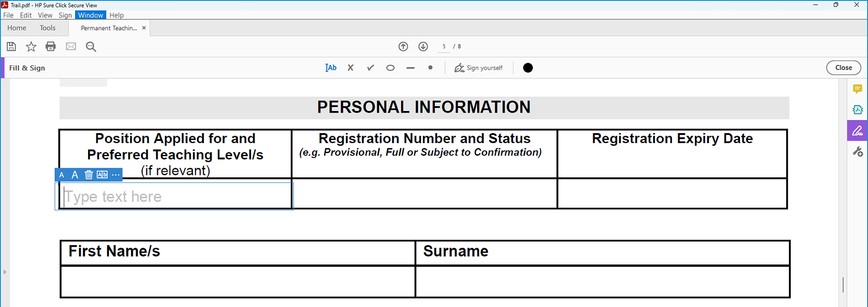The image size is (868, 307).
Task: Switch to the Tools tab
Action: tap(48, 28)
